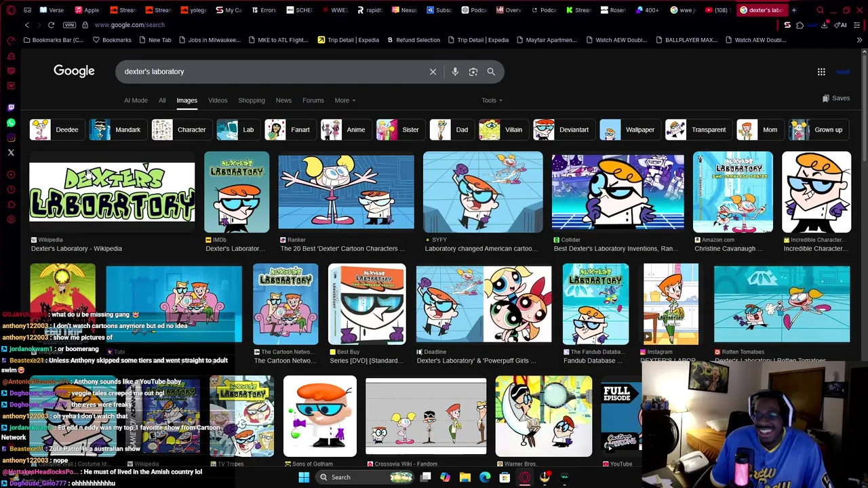This screenshot has height=488, width=868.
Task: Click Opera GX icon in taskbar
Action: [x=524, y=477]
